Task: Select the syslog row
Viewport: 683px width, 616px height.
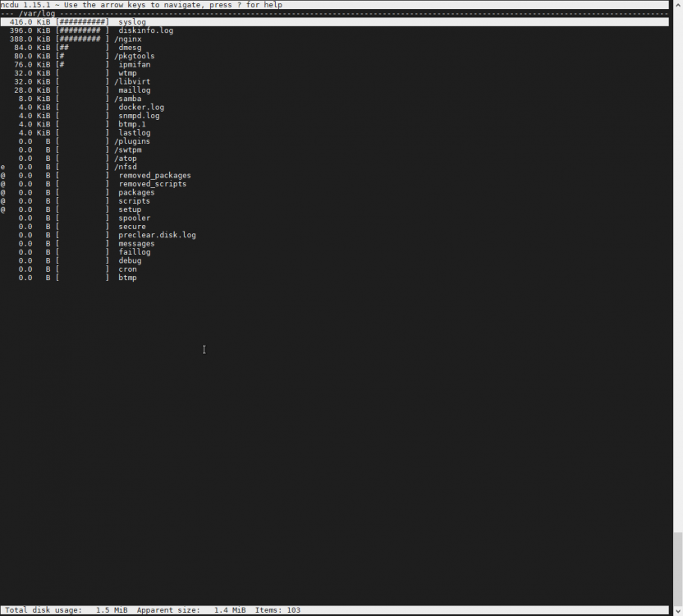Action: coord(335,22)
